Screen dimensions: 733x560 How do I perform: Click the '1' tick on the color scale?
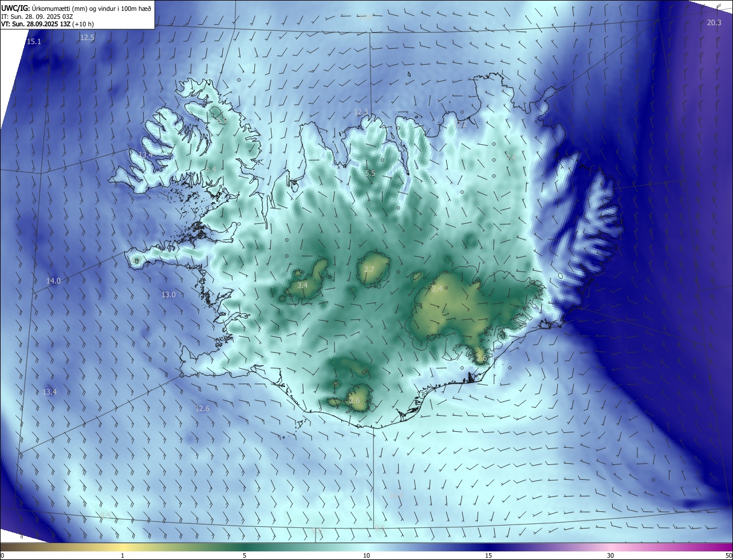(x=123, y=555)
